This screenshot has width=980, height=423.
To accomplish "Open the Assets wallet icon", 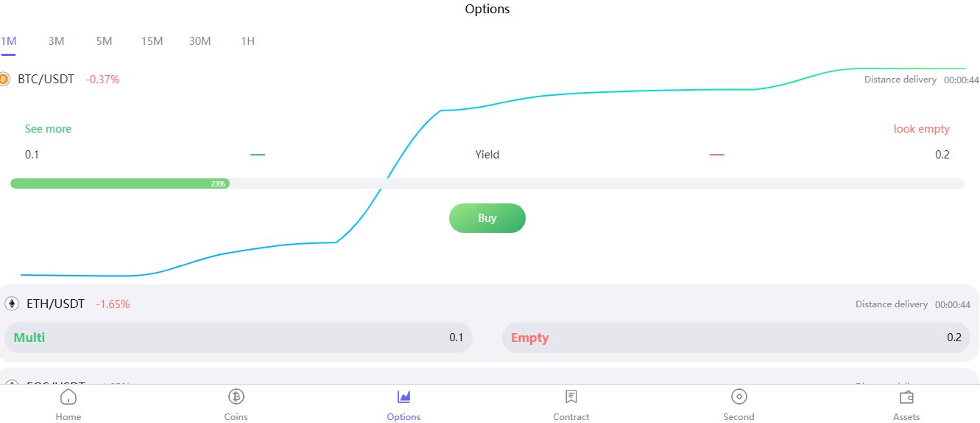I will (x=906, y=397).
